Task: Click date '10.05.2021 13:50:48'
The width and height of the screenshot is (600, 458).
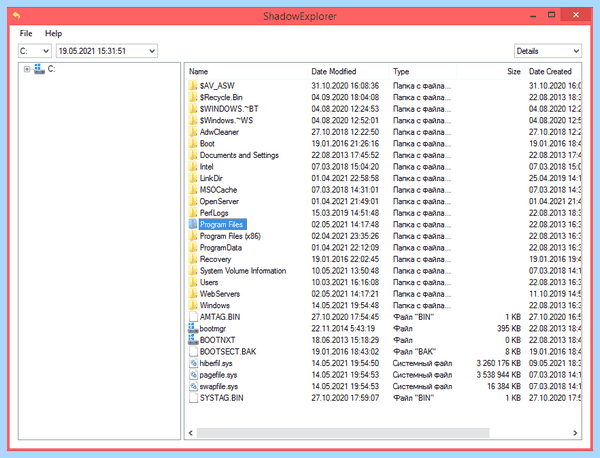Action: [x=345, y=271]
